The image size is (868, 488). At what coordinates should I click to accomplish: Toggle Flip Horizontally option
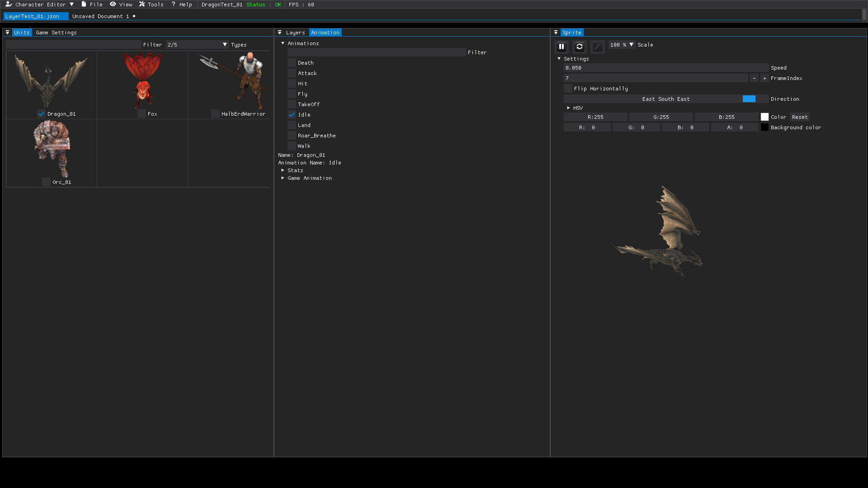click(x=568, y=88)
